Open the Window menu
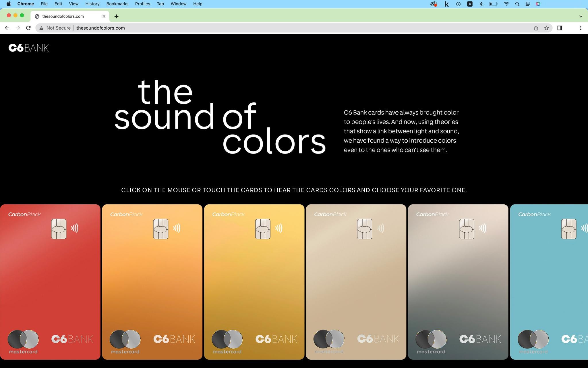This screenshot has width=588, height=368. click(x=179, y=4)
